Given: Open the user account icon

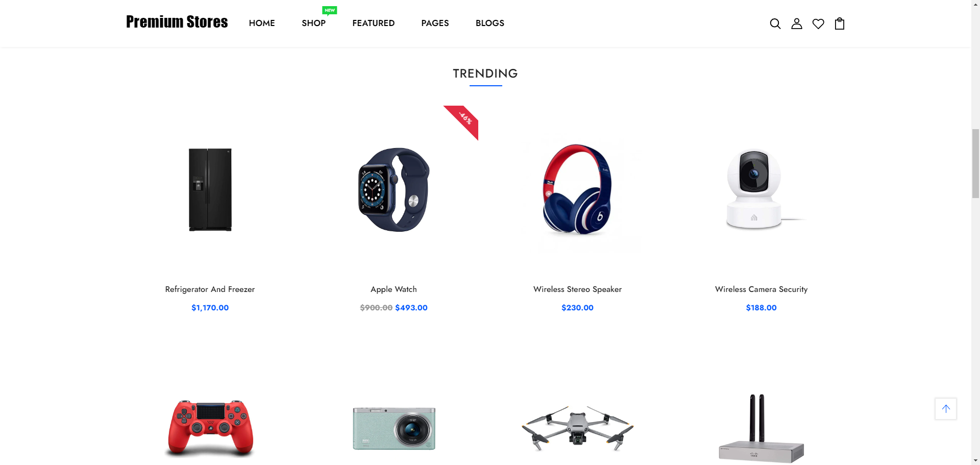Looking at the screenshot, I should click(796, 23).
